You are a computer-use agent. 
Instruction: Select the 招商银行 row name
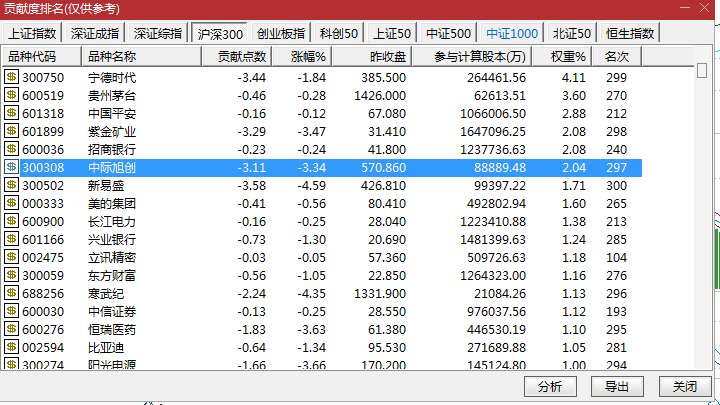point(112,150)
